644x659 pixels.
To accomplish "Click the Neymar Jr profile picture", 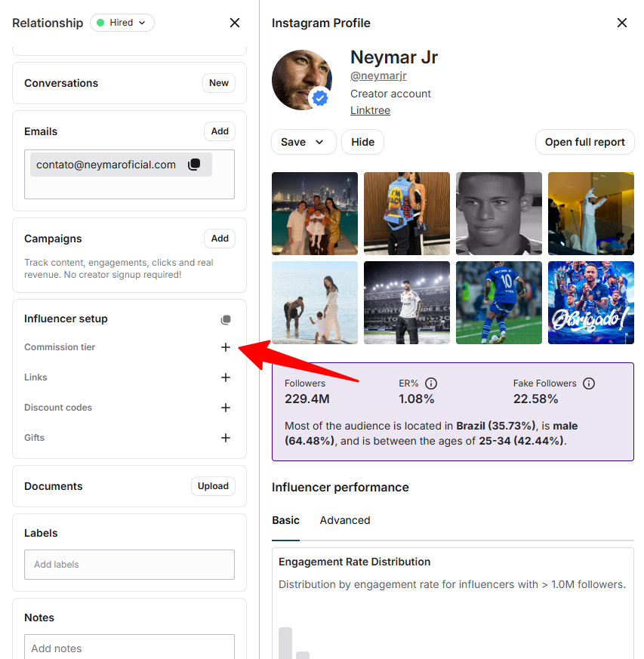I will point(302,80).
